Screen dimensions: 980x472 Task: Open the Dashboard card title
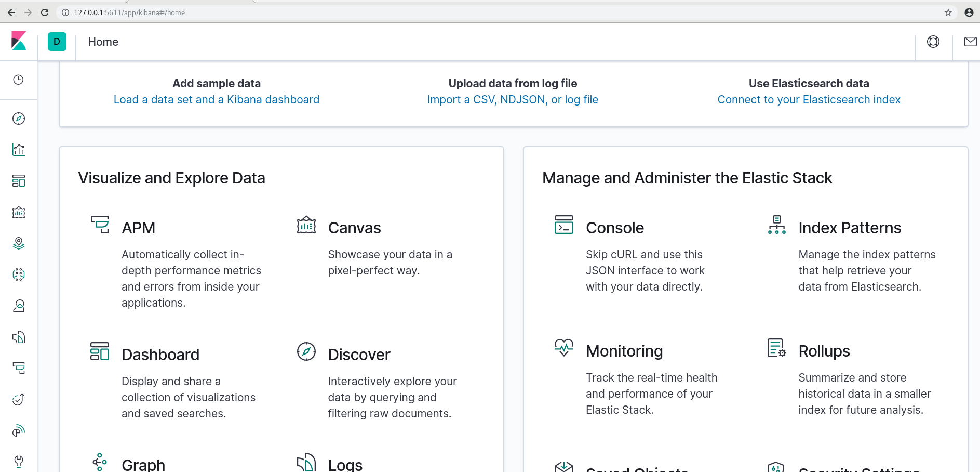coord(160,355)
